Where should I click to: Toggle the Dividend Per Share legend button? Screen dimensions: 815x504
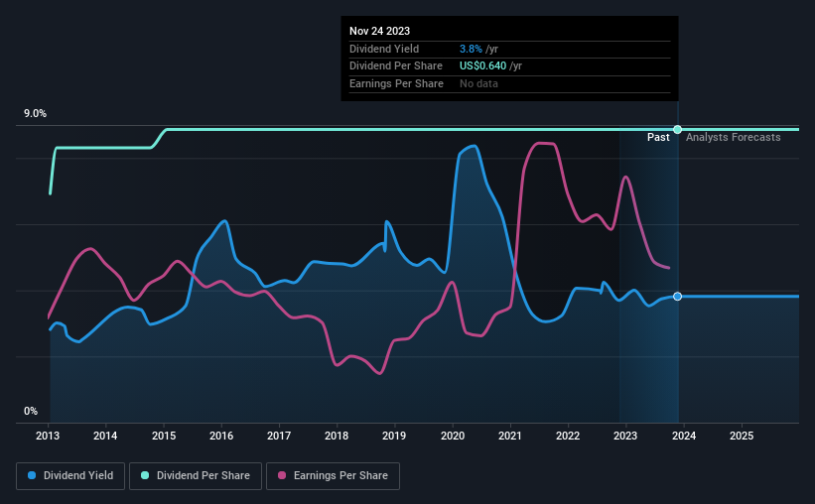click(x=196, y=476)
